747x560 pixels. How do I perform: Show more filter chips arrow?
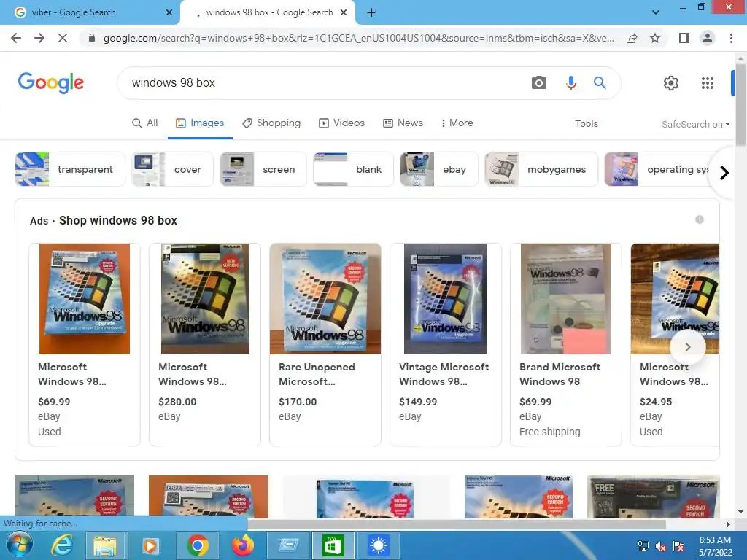pos(724,172)
